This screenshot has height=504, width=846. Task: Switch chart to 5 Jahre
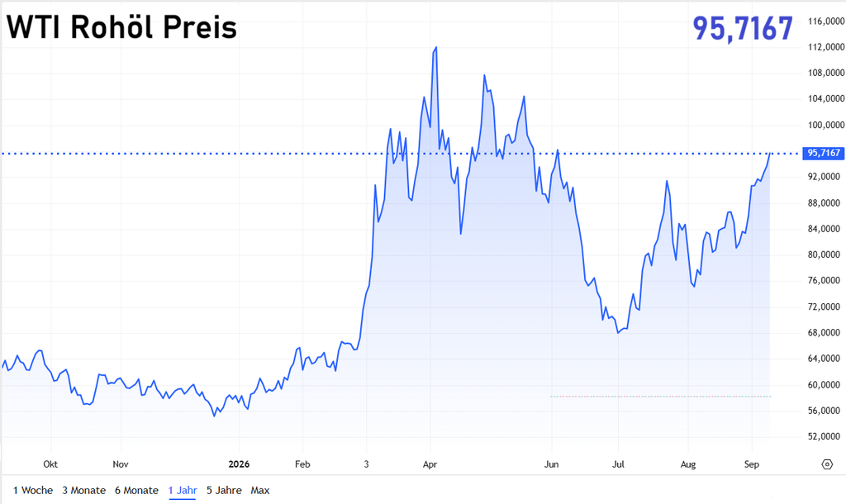224,491
